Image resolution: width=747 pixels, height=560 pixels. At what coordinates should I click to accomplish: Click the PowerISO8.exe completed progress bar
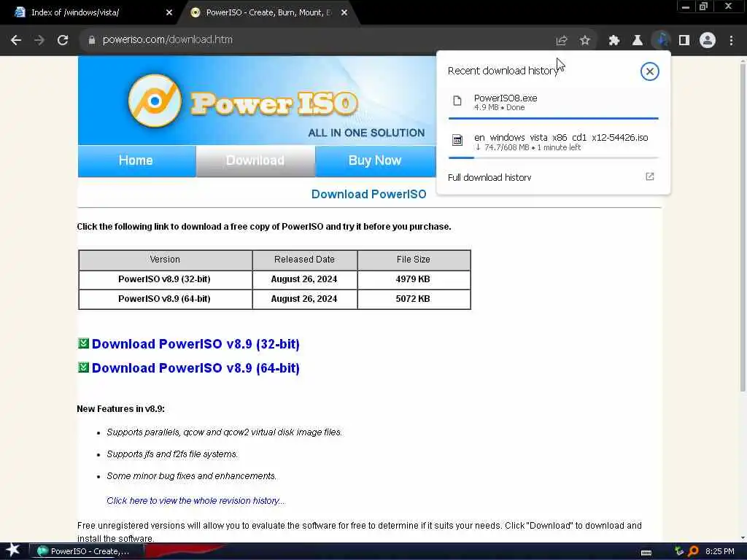[553, 118]
